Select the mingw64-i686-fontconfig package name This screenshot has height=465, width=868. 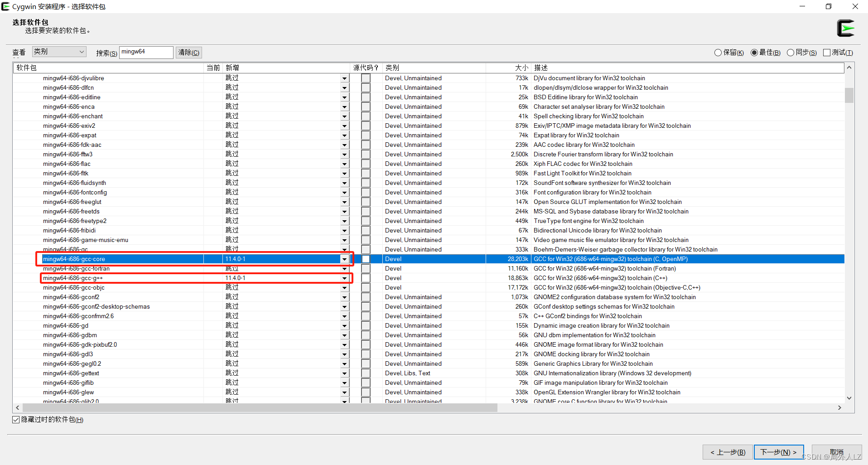click(x=75, y=193)
